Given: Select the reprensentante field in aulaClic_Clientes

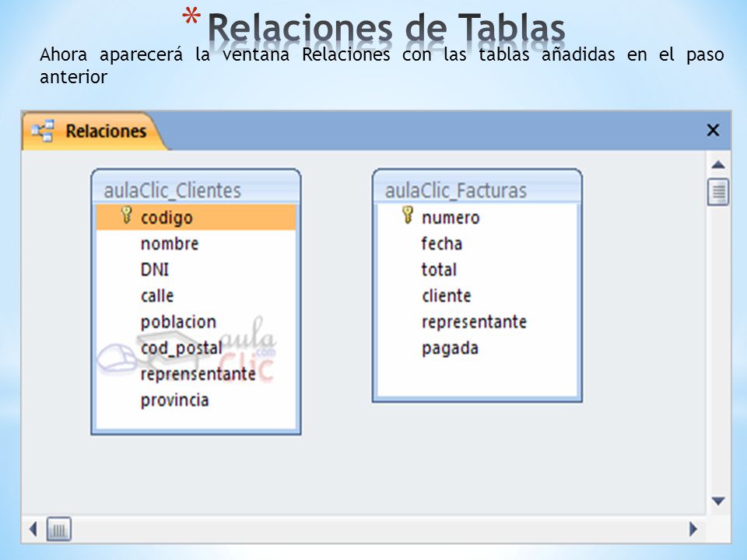Looking at the screenshot, I should pos(196,374).
